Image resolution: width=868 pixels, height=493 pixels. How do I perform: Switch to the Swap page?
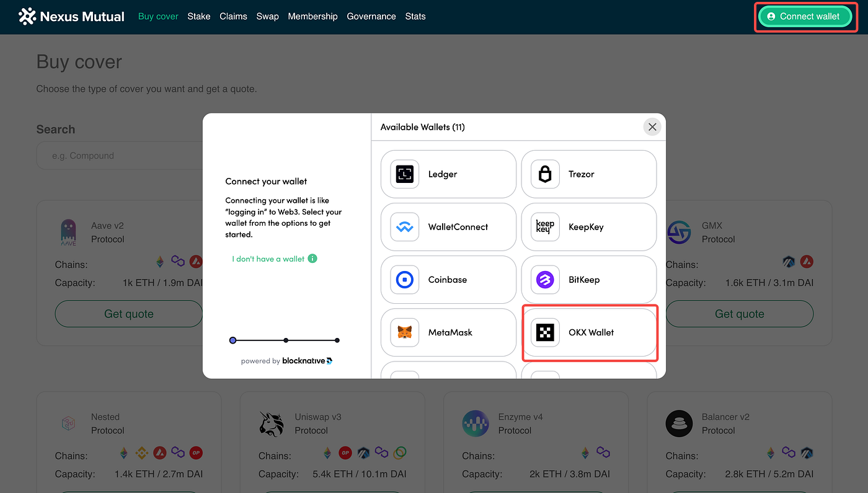tap(267, 17)
